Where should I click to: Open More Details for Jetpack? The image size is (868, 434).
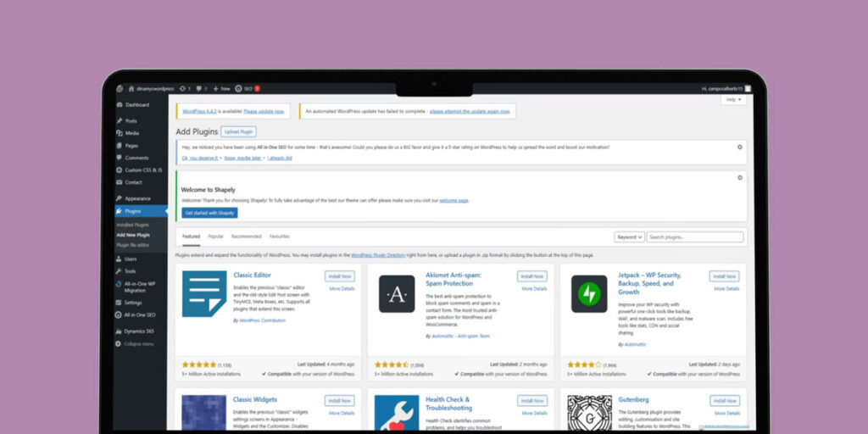(726, 289)
